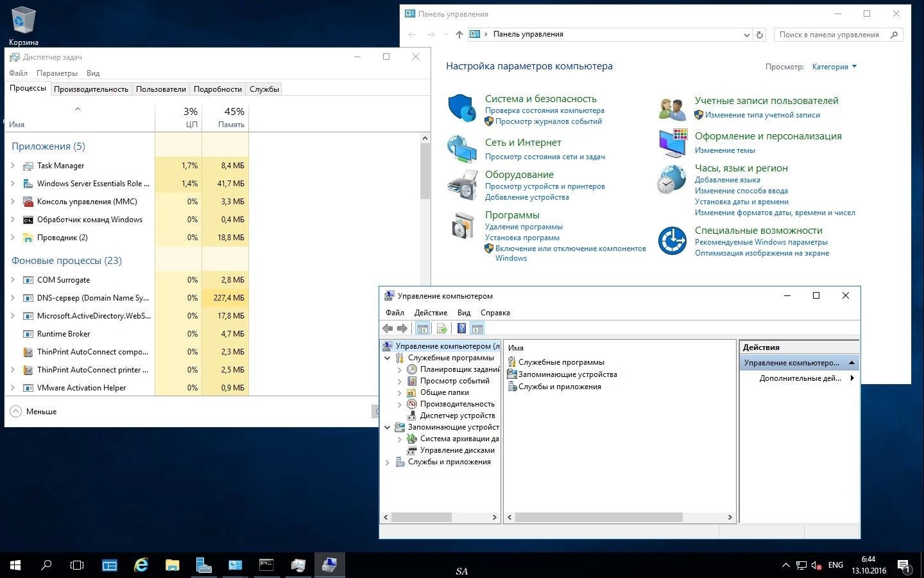Expand the Windows Server Essentials Role row
This screenshot has height=578, width=924.
coord(12,184)
